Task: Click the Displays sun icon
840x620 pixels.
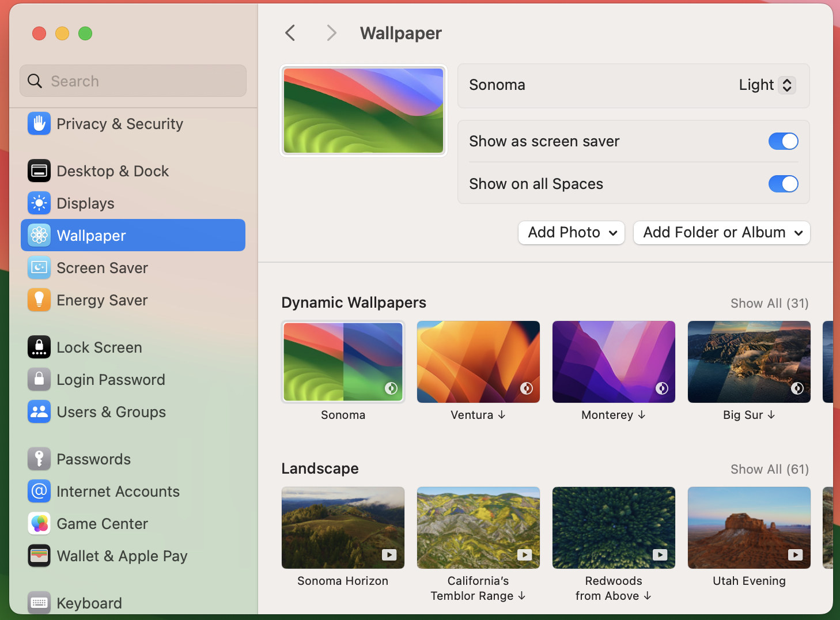Action: click(39, 203)
